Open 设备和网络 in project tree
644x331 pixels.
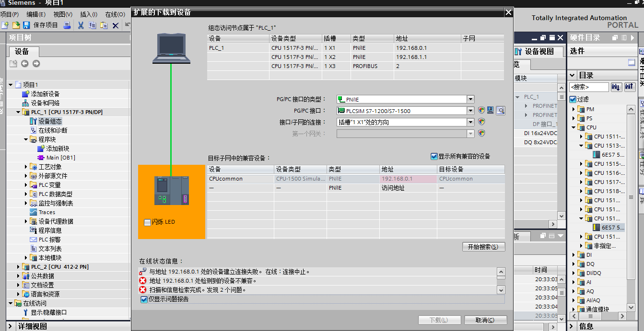[45, 103]
